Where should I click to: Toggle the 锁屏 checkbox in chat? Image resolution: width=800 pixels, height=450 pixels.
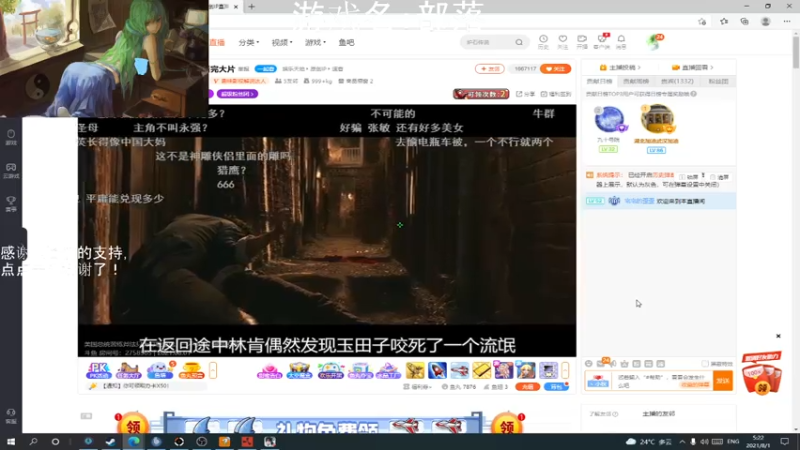coord(682,178)
